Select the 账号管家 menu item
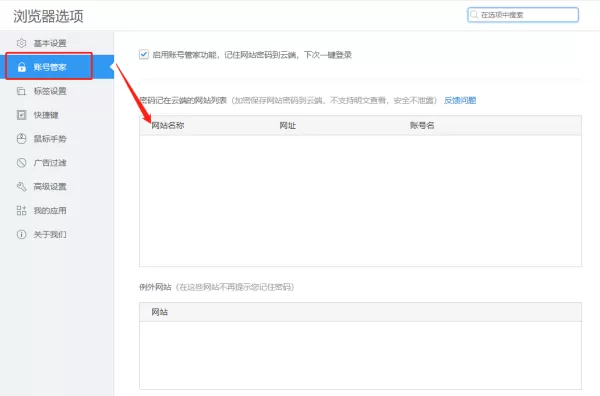The width and height of the screenshot is (600, 396). pos(57,67)
